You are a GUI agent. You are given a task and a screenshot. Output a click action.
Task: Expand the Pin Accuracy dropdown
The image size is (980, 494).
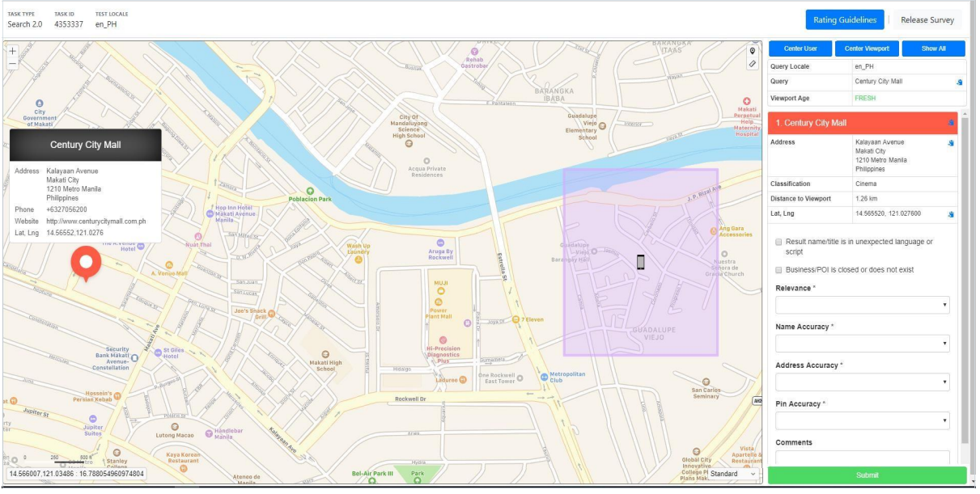click(x=863, y=420)
